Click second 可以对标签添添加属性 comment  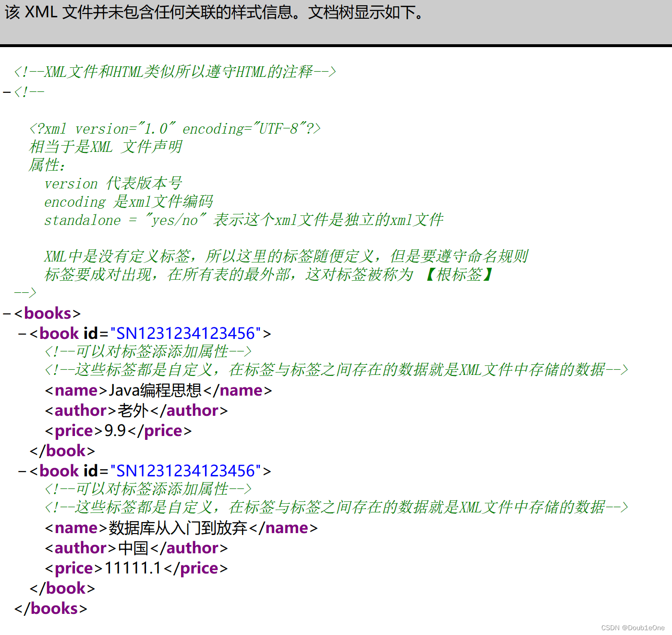(148, 489)
